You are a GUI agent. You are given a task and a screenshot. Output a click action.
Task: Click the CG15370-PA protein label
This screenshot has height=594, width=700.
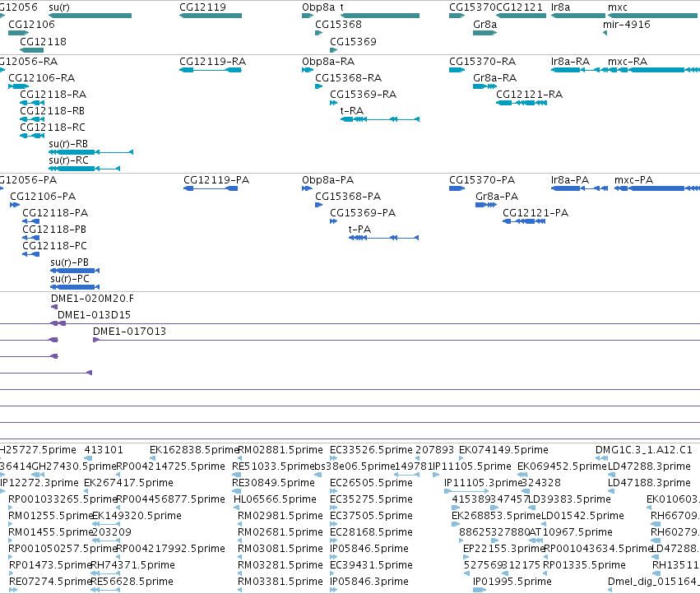tap(482, 180)
